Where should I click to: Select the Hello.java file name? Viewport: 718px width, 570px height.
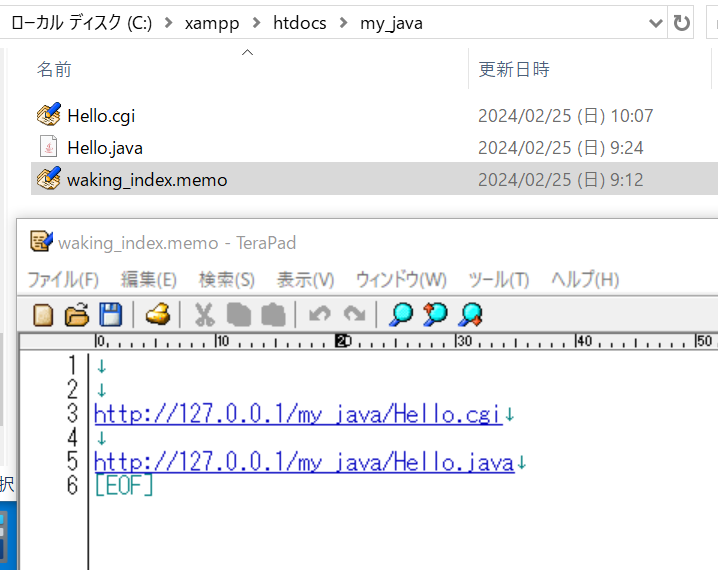tap(105, 148)
